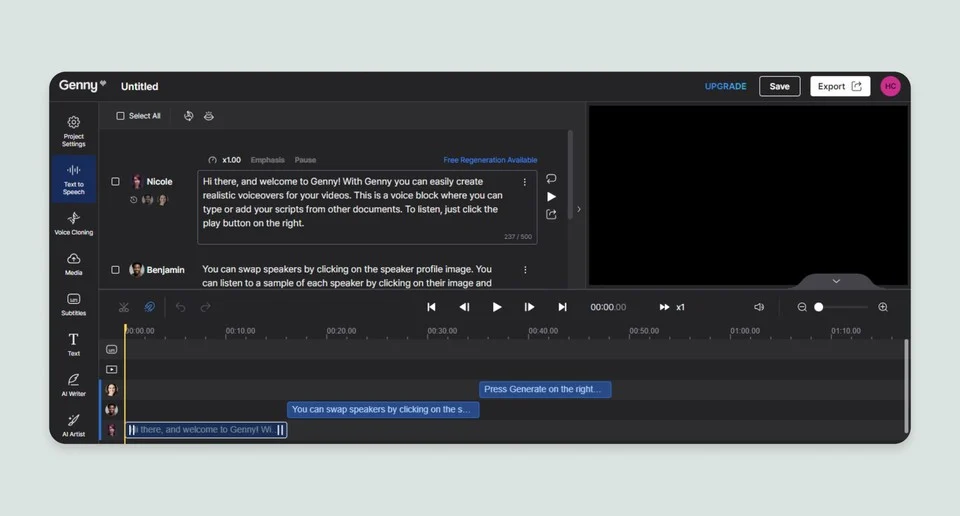Click the redo arrow
960x516 pixels.
click(206, 307)
